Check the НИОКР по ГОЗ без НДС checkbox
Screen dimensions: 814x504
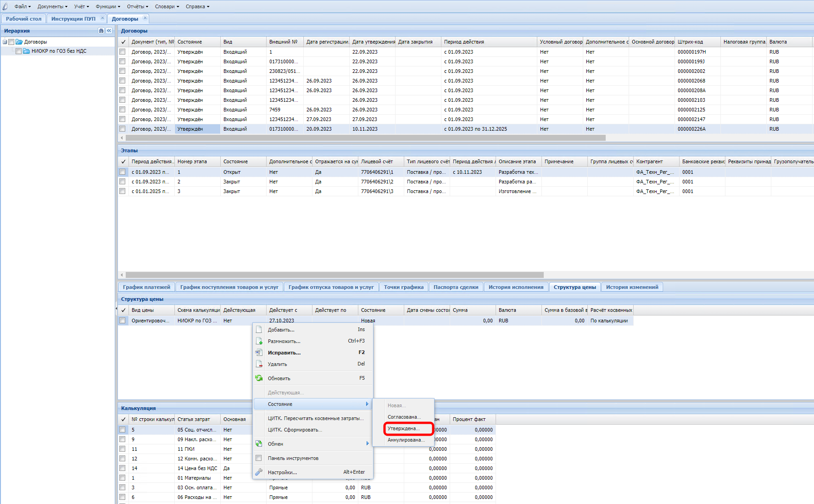click(19, 51)
